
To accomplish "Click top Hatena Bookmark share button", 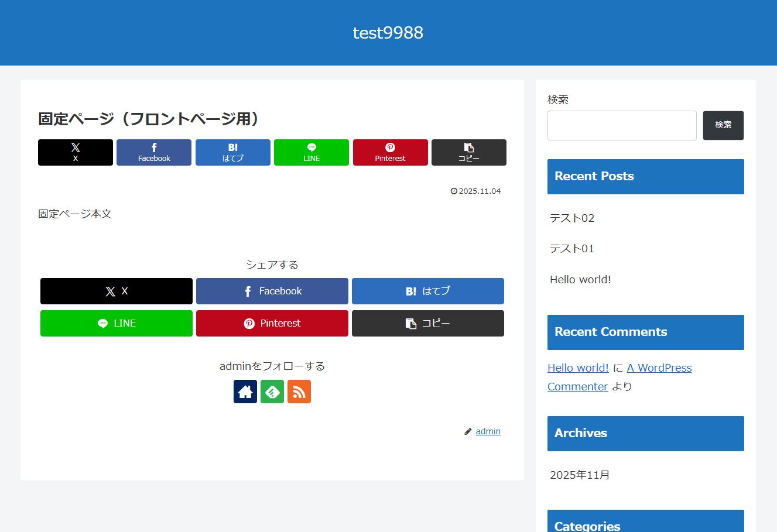I will tap(232, 152).
